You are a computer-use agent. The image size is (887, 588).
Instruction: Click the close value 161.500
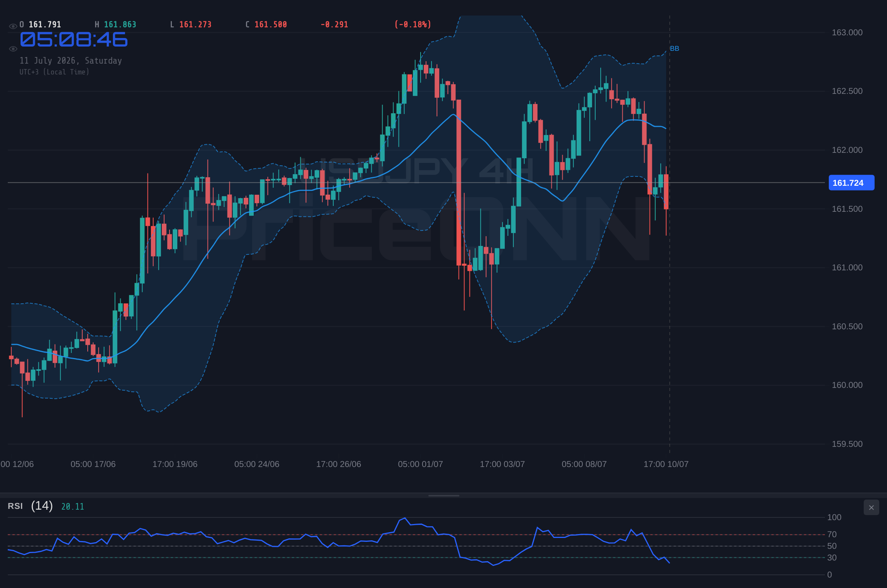pyautogui.click(x=270, y=24)
